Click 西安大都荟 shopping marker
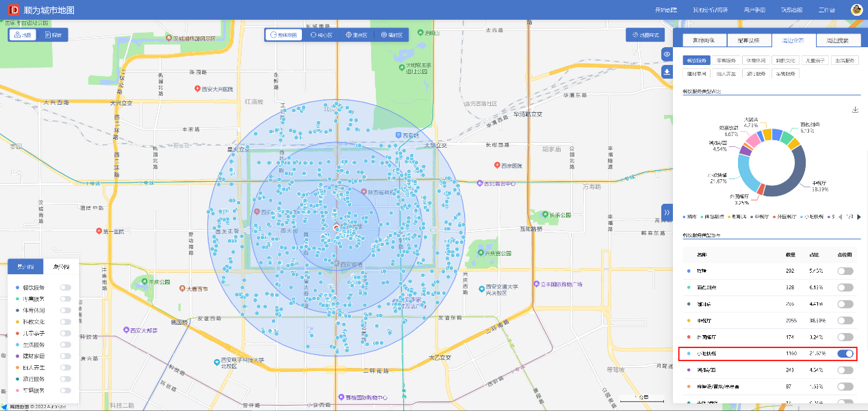 tap(126, 330)
